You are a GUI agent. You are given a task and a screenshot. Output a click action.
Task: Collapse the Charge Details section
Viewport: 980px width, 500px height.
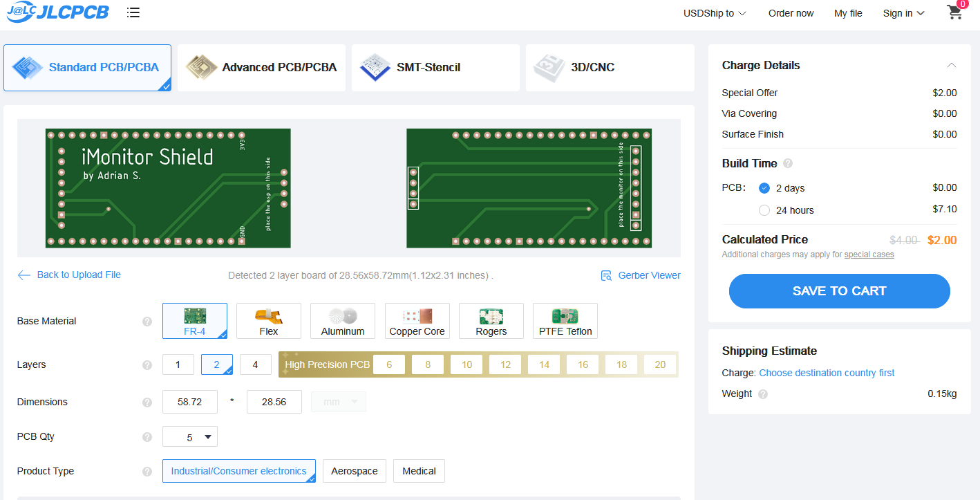pos(951,66)
